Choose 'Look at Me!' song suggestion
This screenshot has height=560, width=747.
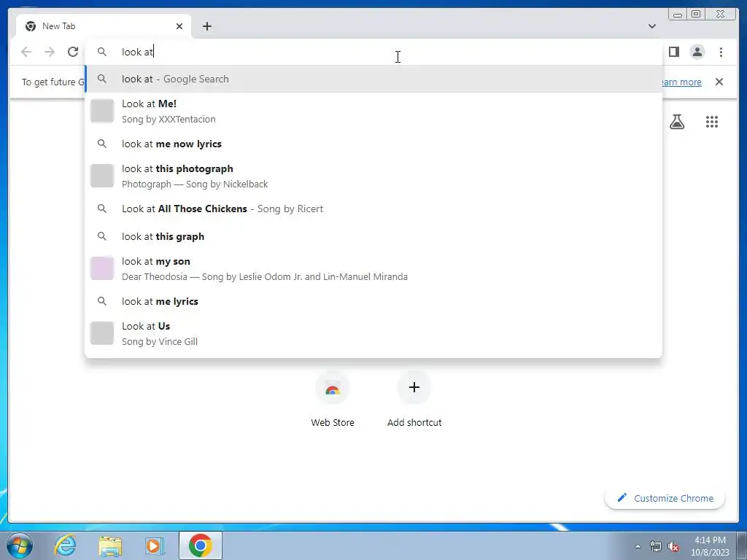click(x=373, y=112)
